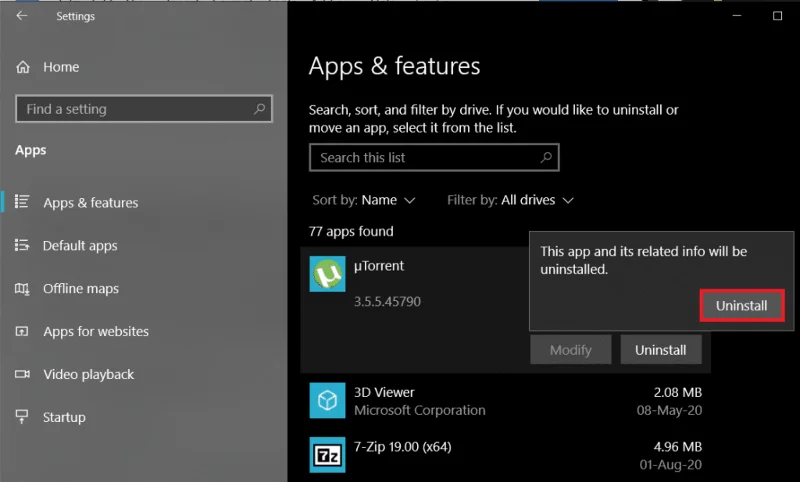Click the Uninstall button beside Modify
This screenshot has width=800, height=482.
pyautogui.click(x=661, y=350)
